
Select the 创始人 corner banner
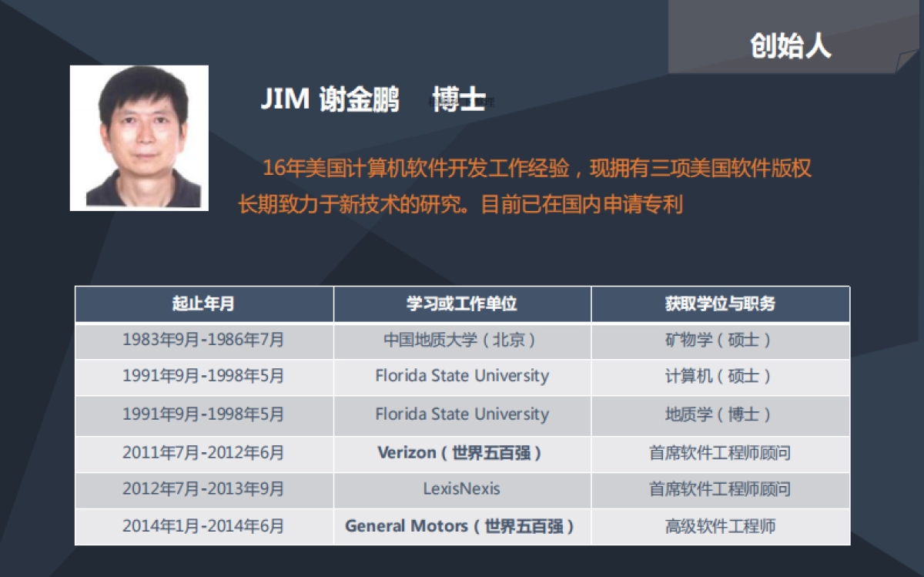tap(791, 46)
